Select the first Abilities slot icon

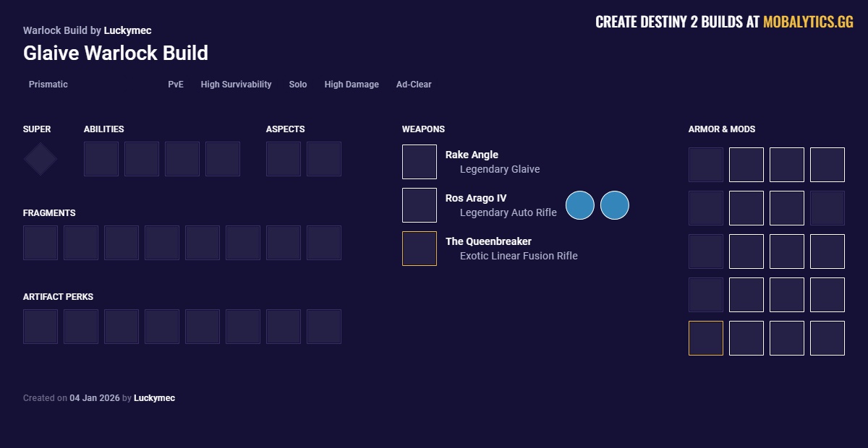pos(101,159)
